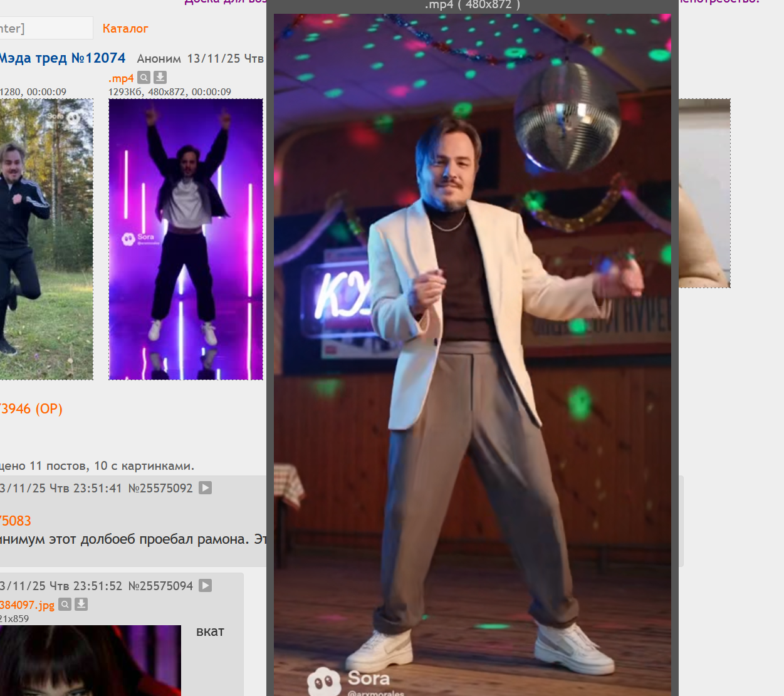The height and width of the screenshot is (696, 784).
Task: Expand reply arrow icon next to №25575094
Action: pos(206,585)
